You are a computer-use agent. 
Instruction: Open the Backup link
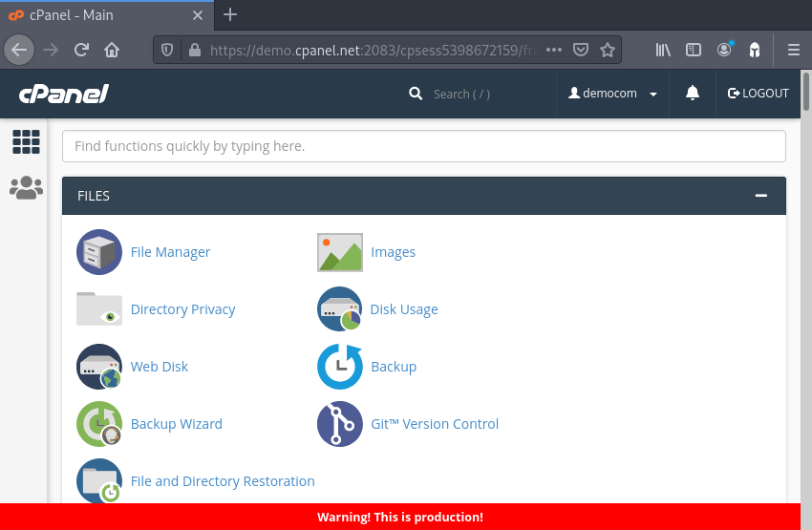click(x=394, y=367)
